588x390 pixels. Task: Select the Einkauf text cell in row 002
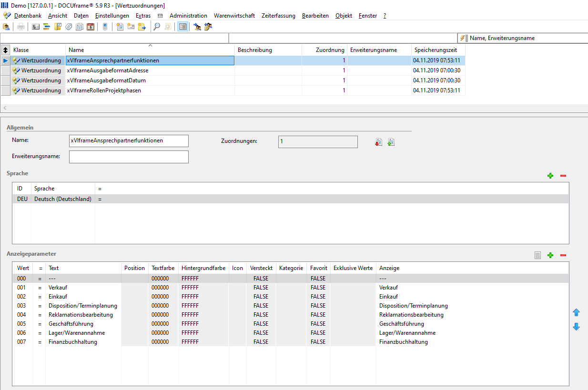[x=83, y=297]
